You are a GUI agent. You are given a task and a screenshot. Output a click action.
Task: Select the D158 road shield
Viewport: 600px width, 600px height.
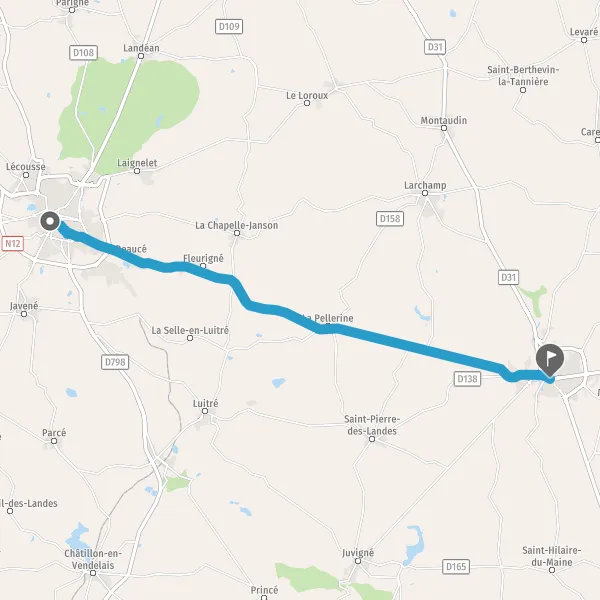pos(390,218)
